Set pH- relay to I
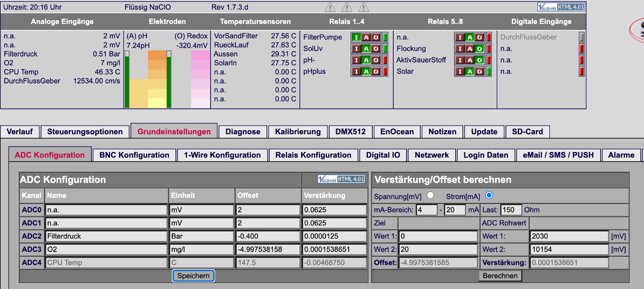This screenshot has height=289, width=644. coord(356,60)
